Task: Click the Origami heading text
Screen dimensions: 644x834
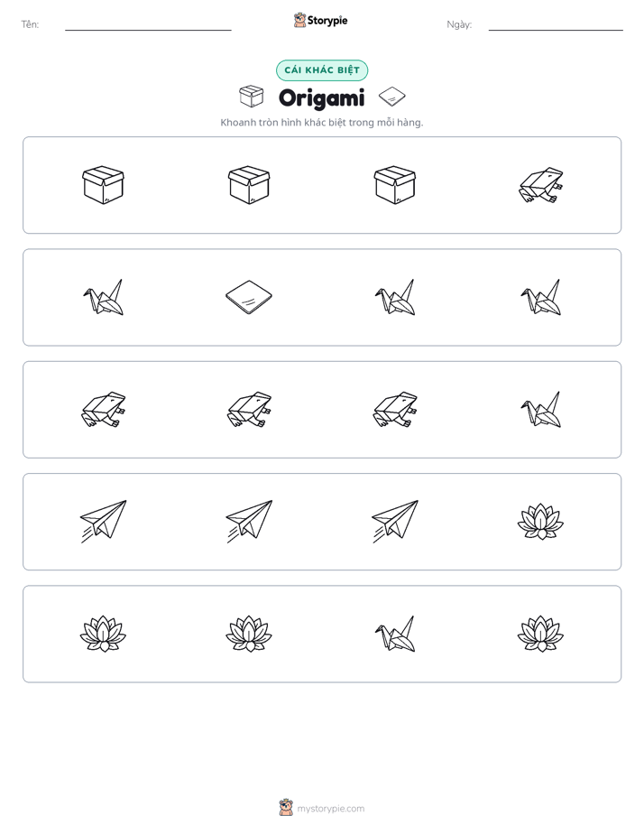Action: [322, 97]
